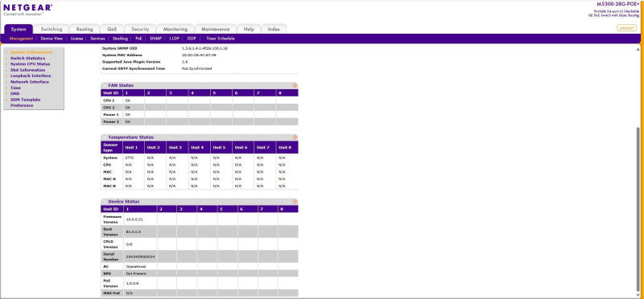Go to the SNMP submenu
The width and height of the screenshot is (644, 299).
[155, 39]
